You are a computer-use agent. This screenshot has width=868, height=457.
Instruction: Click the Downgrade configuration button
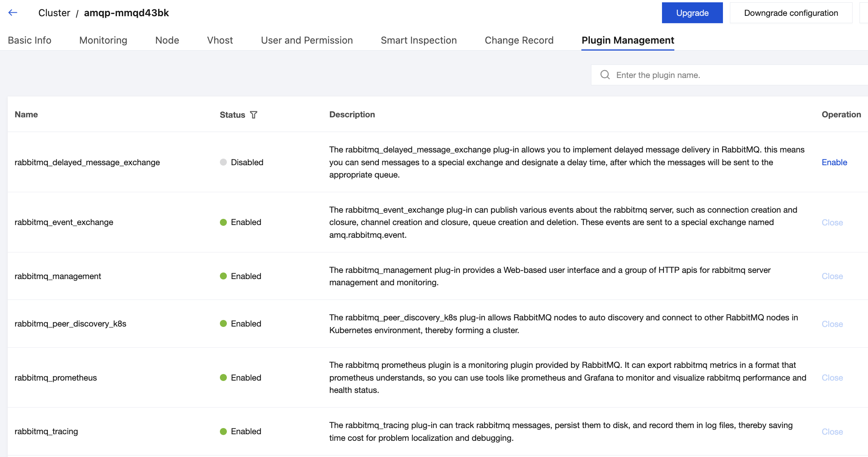click(x=791, y=13)
